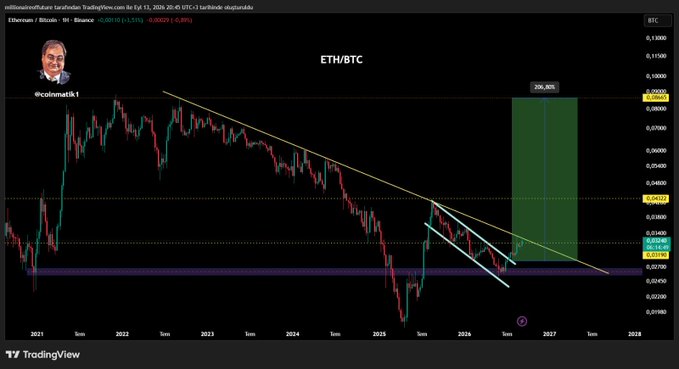This screenshot has height=369, width=679.
Task: Click the 2021 time axis label
Action: 37,334
